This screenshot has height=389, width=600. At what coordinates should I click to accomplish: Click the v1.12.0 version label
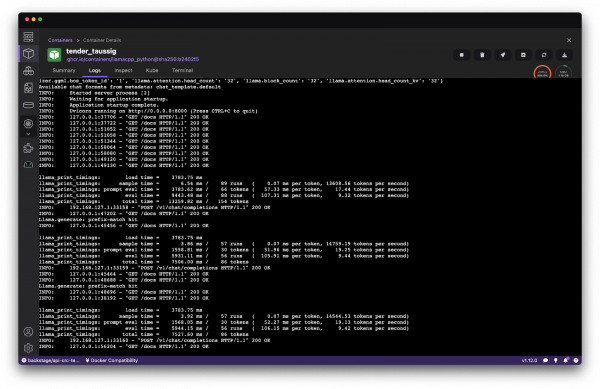coord(529,360)
